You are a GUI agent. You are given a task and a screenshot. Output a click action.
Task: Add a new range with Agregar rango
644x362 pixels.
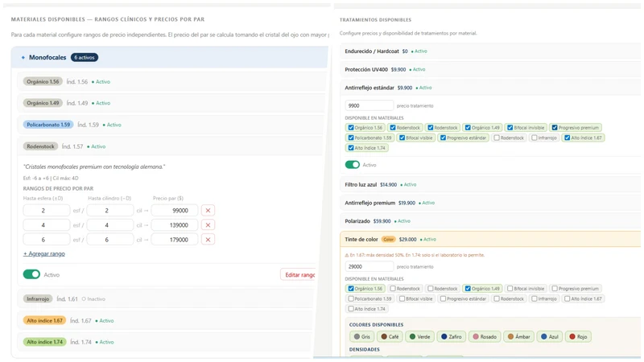[x=44, y=254]
